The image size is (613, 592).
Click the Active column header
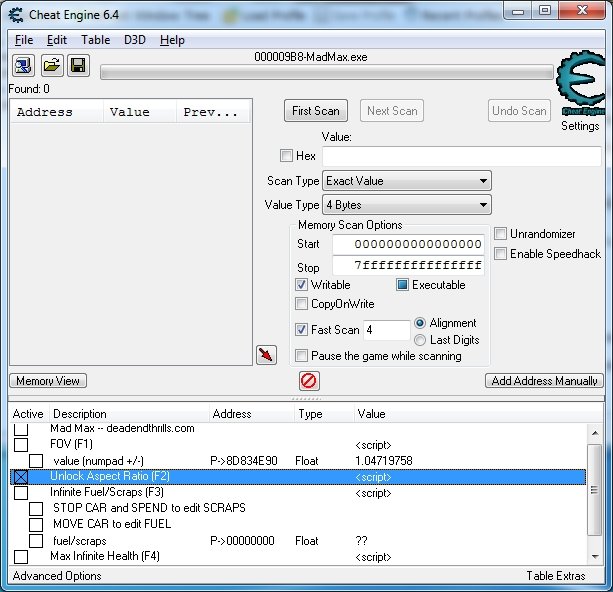28,414
